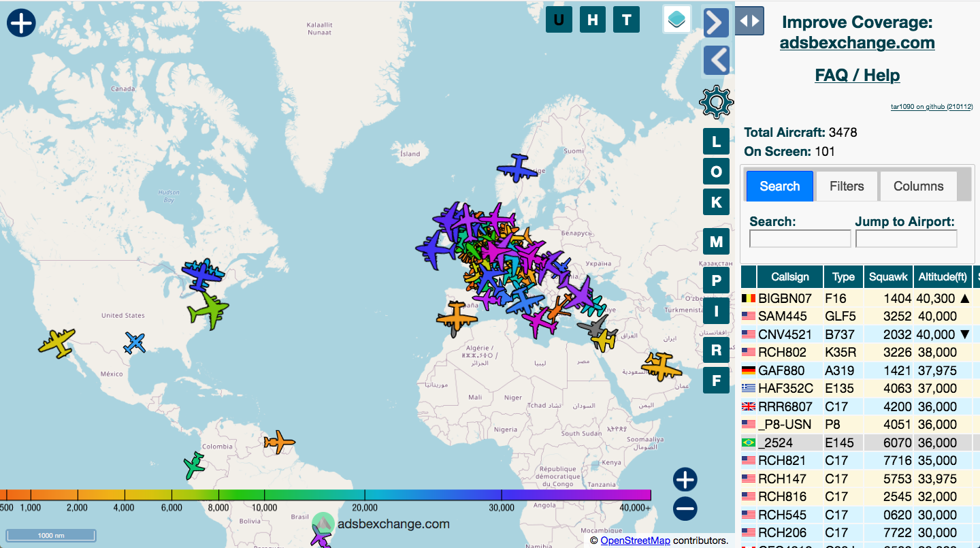Viewport: 980px width, 548px height.
Task: Select the RCH545 aircraft row
Action: [860, 515]
